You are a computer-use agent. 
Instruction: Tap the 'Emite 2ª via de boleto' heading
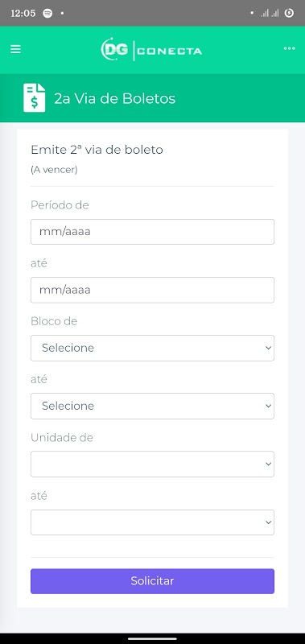[x=97, y=150]
